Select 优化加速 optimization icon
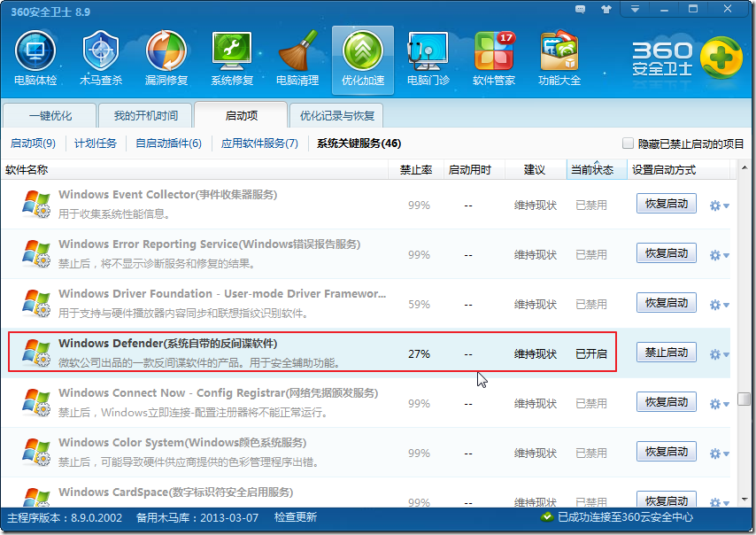Image resolution: width=756 pixels, height=535 pixels. [363, 60]
